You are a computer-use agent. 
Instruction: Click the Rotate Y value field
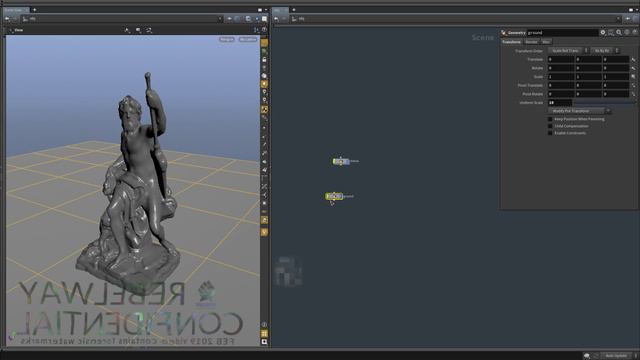pyautogui.click(x=588, y=68)
